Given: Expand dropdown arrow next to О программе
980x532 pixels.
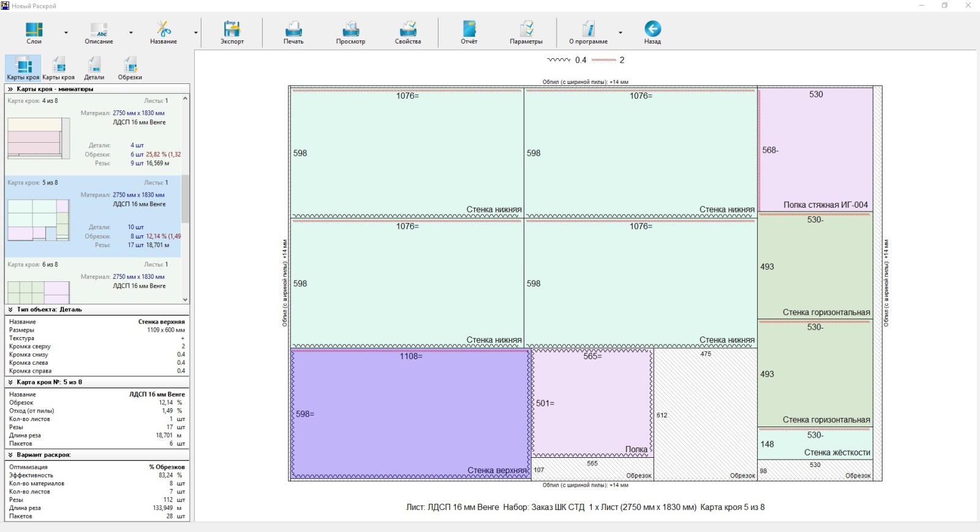Looking at the screenshot, I should pyautogui.click(x=620, y=32).
